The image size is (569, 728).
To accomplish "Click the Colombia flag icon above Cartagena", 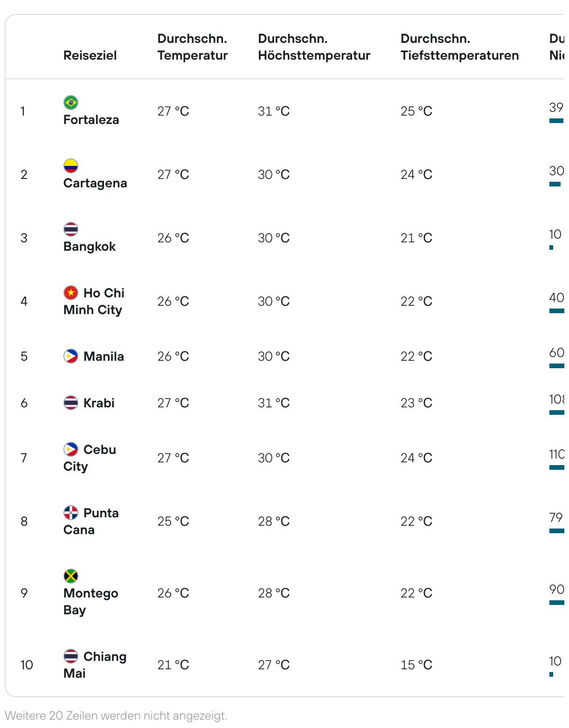I will coord(71,166).
